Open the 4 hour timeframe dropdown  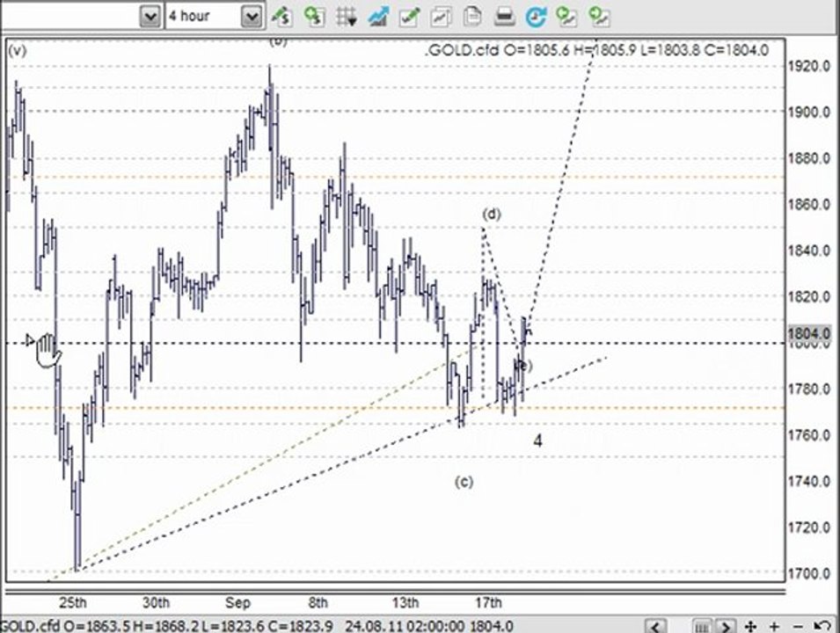[x=252, y=17]
